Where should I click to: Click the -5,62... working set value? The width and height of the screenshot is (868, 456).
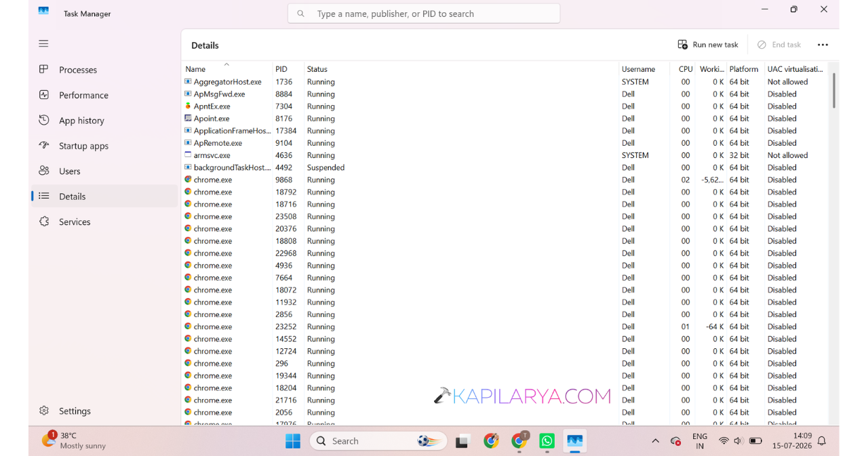712,180
